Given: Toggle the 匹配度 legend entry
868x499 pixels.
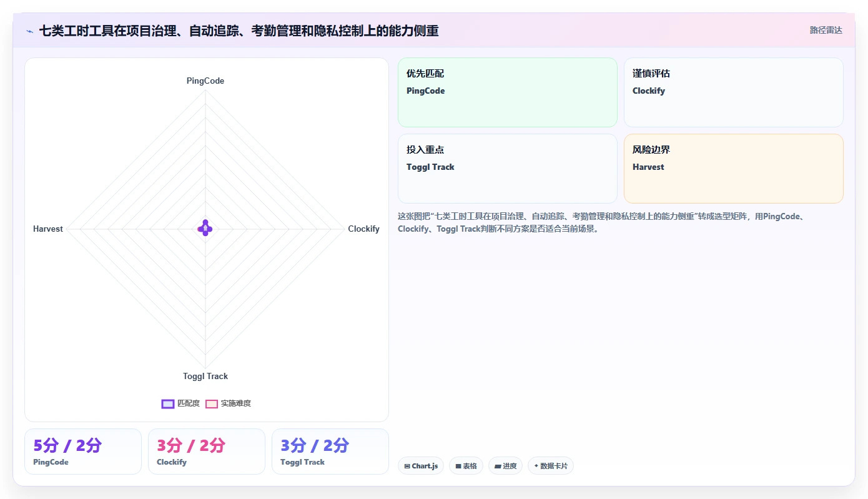Looking at the screenshot, I should pos(180,403).
